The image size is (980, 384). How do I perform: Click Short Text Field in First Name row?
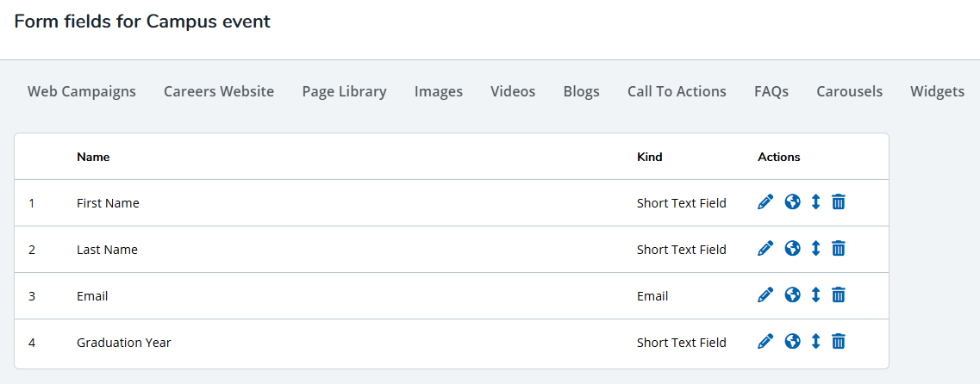[x=681, y=203]
